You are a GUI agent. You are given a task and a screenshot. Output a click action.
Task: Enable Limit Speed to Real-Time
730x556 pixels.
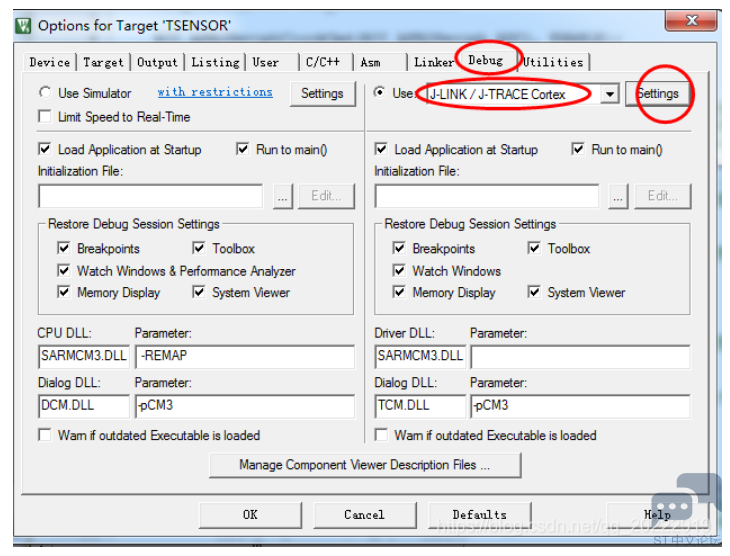coord(45,116)
